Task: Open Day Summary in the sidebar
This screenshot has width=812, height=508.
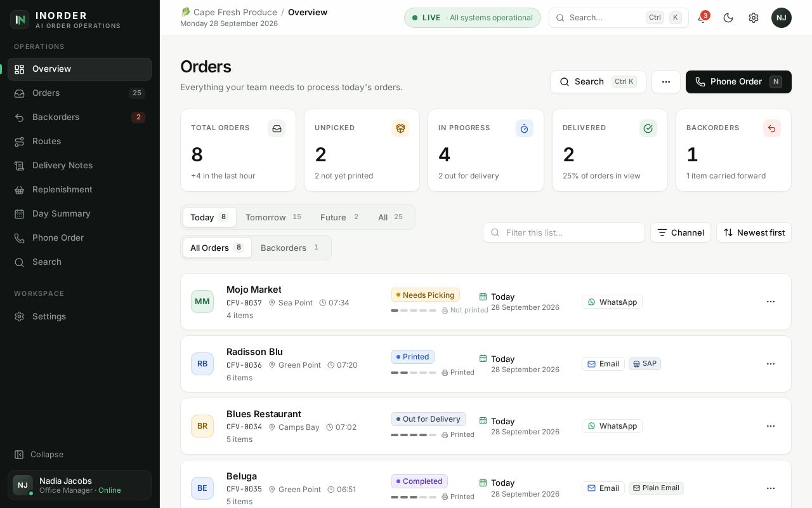Action: [79, 214]
